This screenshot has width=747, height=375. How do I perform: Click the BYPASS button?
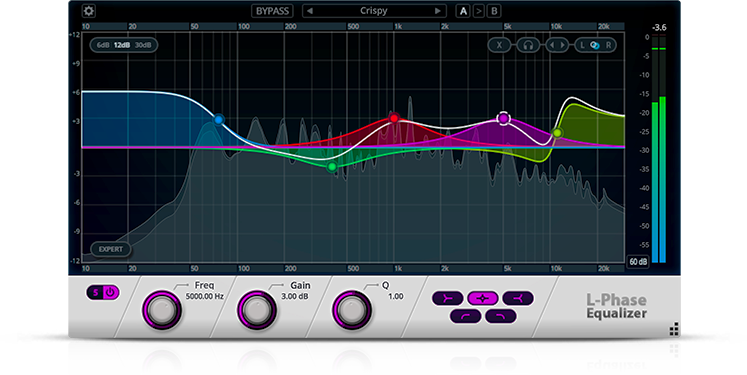click(x=272, y=11)
